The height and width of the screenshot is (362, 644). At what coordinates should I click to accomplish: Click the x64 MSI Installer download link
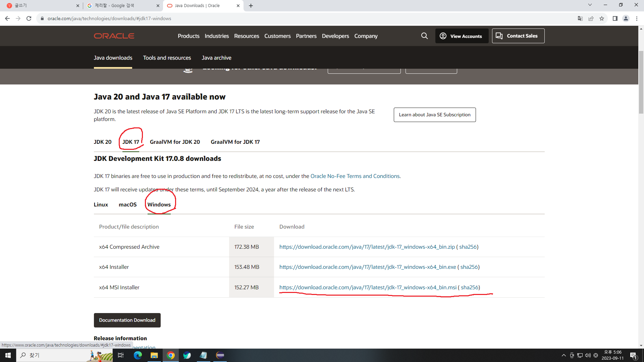pos(368,287)
